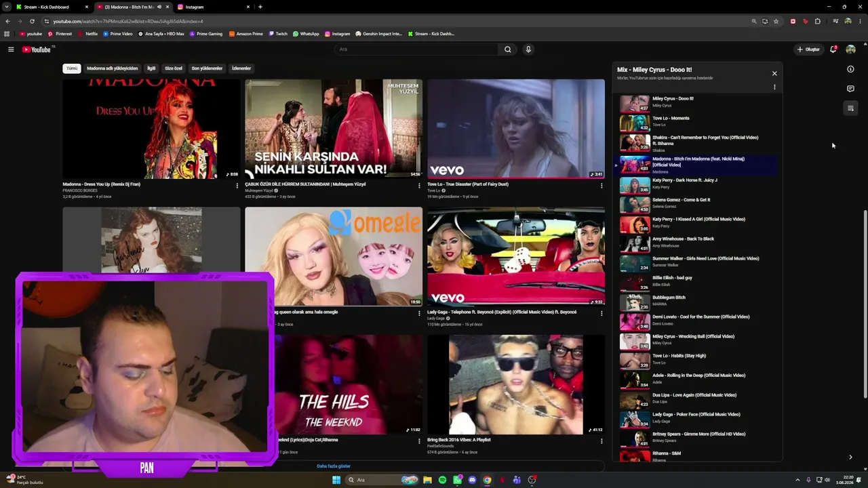Click the YouTube search magnifier button
Viewport: 868px width, 488px height.
point(507,49)
